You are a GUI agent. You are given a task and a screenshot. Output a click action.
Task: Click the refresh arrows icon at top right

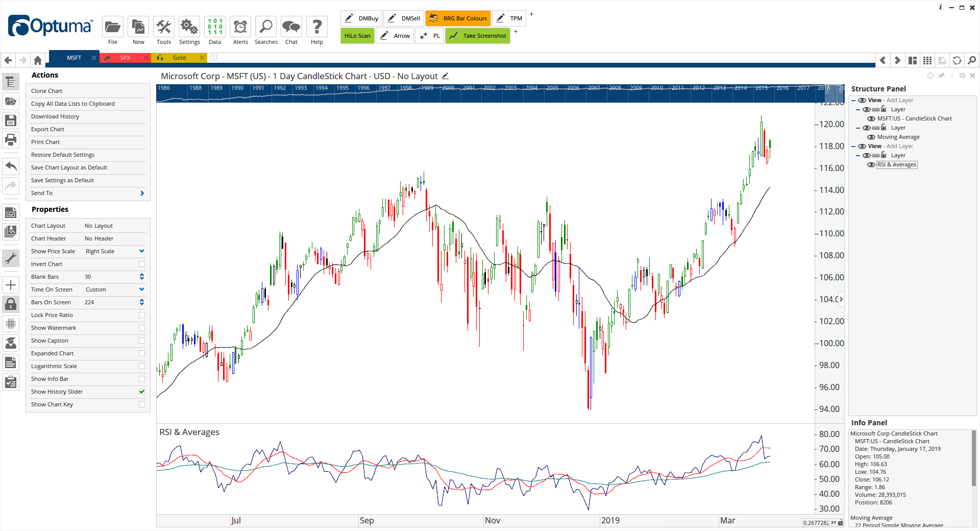957,60
